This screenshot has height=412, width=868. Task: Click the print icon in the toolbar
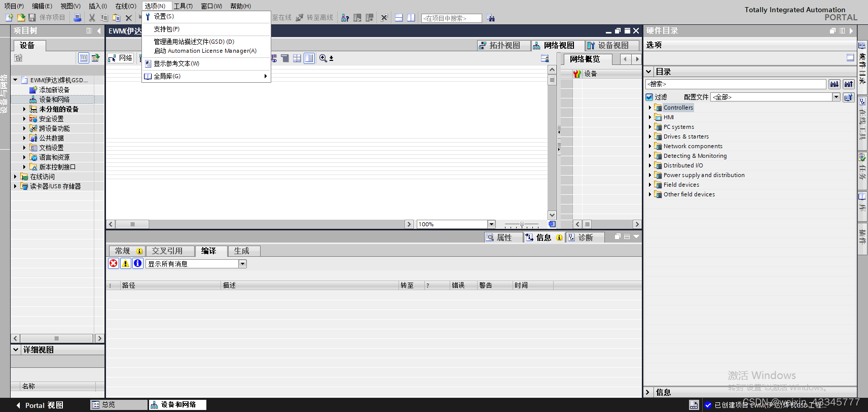pos(78,18)
